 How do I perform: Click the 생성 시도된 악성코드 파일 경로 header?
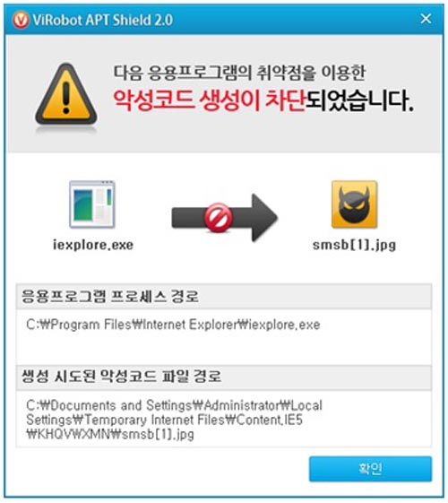[x=121, y=377]
